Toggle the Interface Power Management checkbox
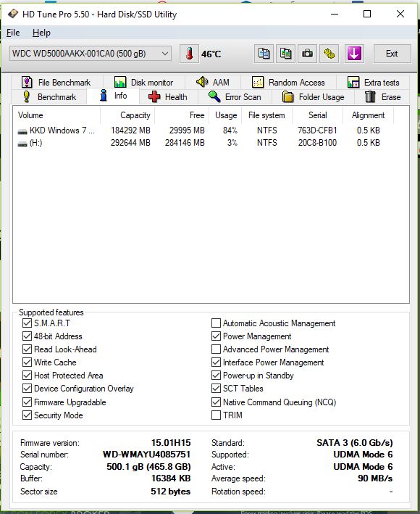The width and height of the screenshot is (420, 514). pos(216,362)
